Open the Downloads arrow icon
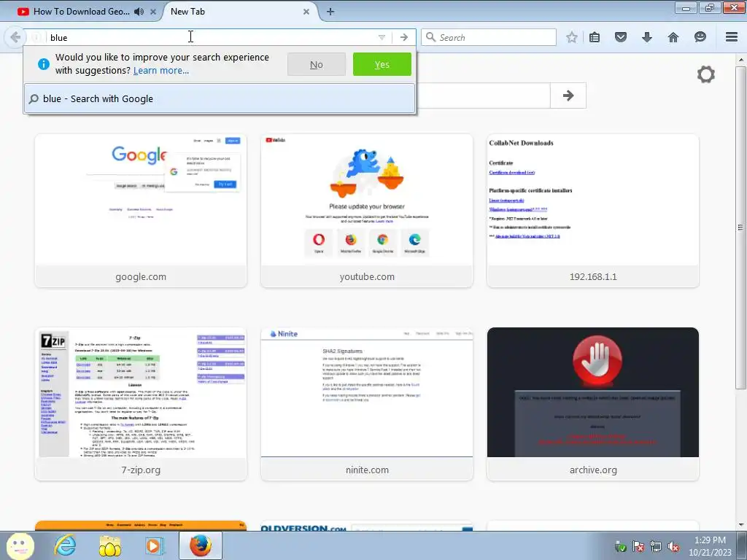 coord(647,37)
